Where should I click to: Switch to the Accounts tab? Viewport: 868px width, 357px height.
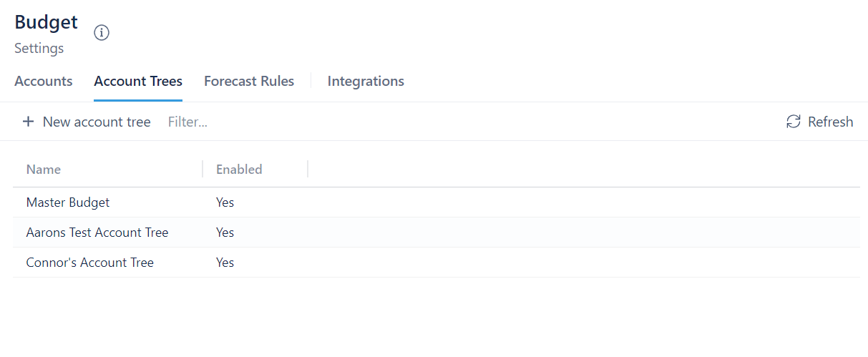click(44, 82)
